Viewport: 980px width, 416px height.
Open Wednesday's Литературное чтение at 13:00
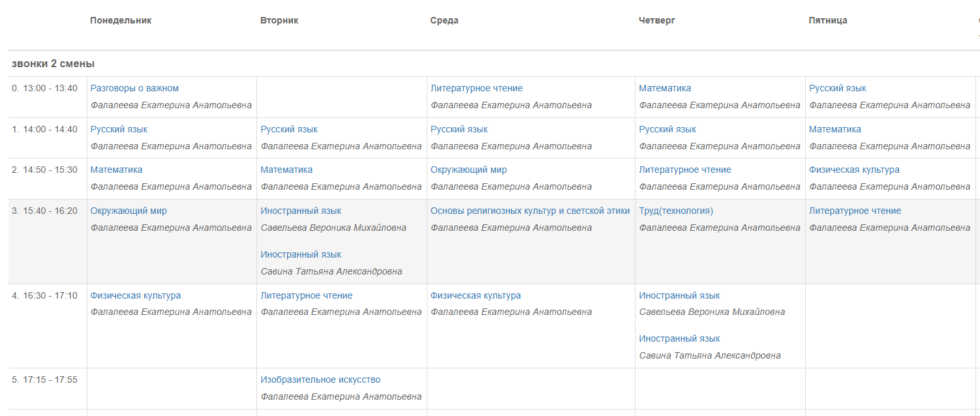476,88
